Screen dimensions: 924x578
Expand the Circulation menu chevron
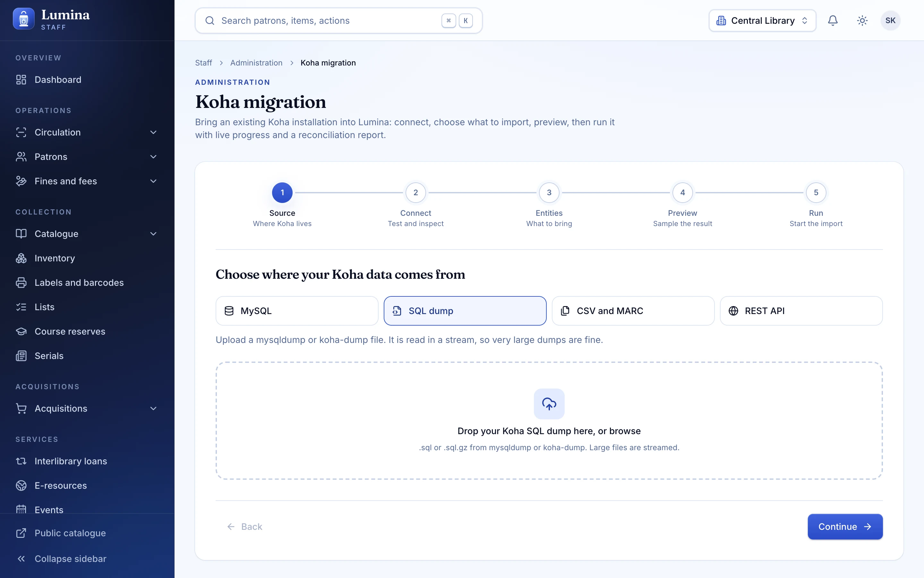tap(153, 132)
